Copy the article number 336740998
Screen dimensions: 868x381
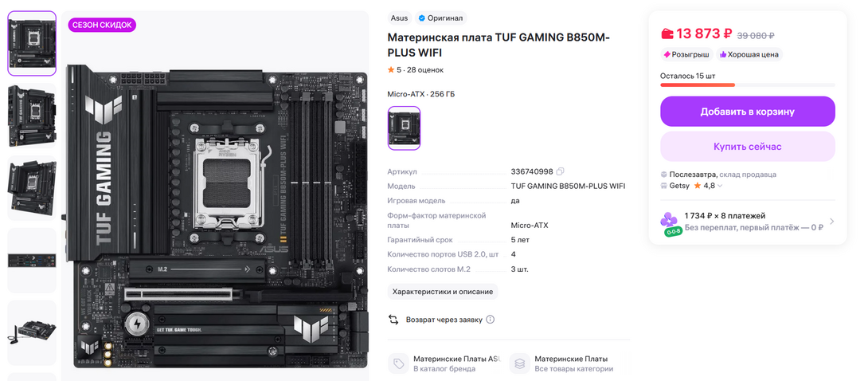coord(560,171)
